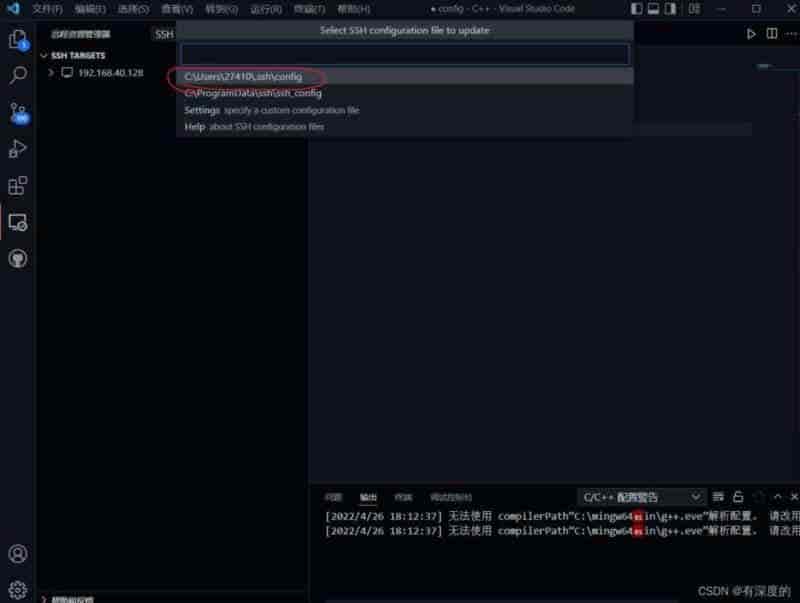Viewport: 800px width, 603px height.
Task: Open the Search view icon
Action: (x=17, y=75)
